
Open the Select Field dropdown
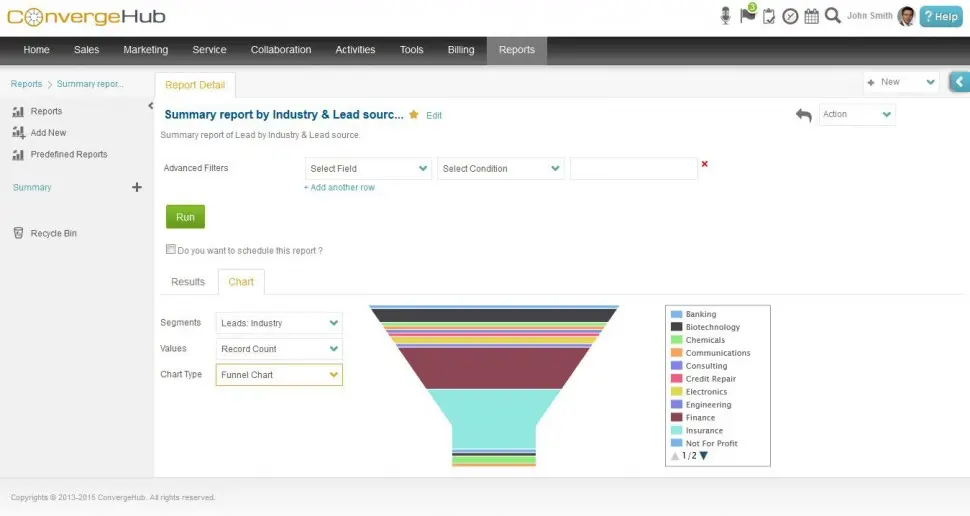(x=368, y=168)
